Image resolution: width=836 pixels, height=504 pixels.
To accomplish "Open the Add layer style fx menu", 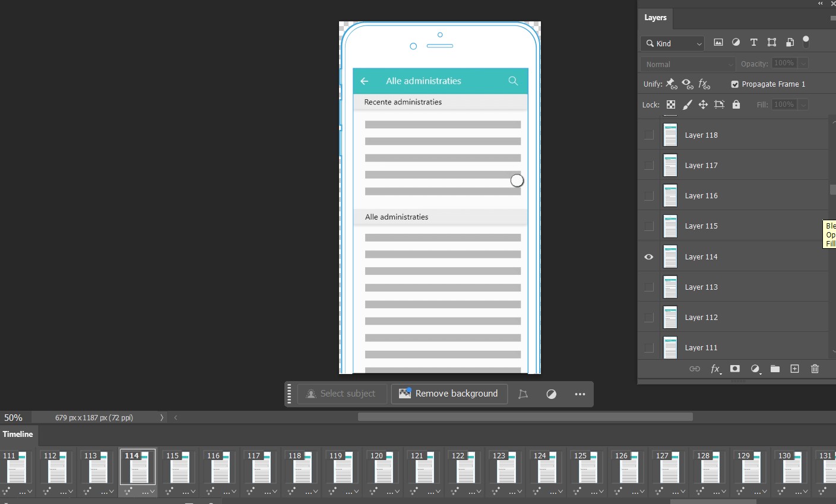I will click(716, 369).
